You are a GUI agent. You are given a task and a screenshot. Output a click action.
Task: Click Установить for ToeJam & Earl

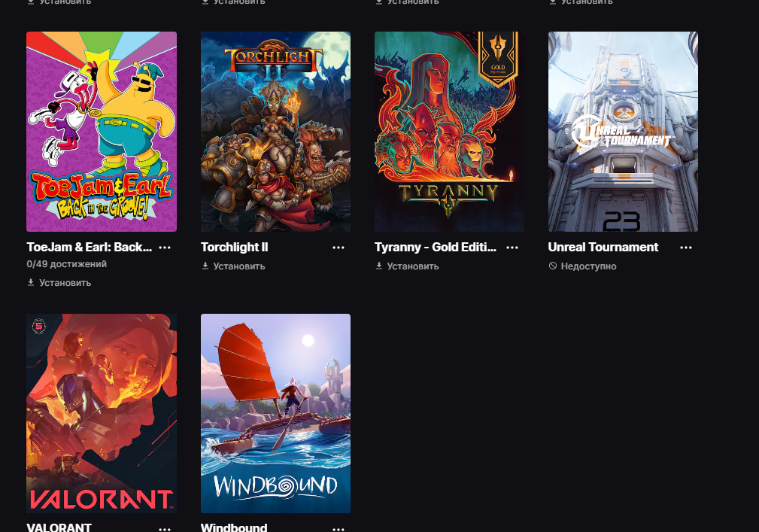pyautogui.click(x=65, y=283)
